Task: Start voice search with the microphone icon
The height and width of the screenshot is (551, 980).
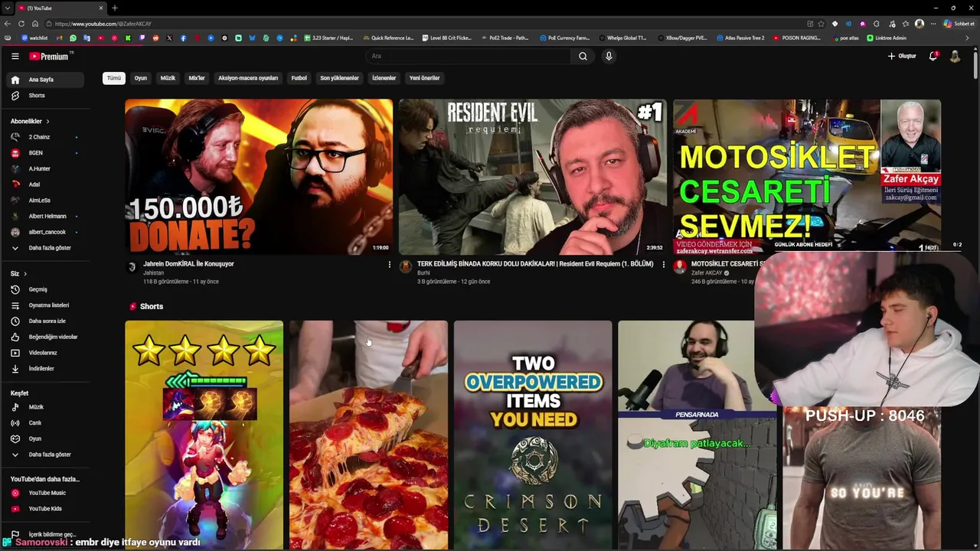Action: click(x=609, y=56)
